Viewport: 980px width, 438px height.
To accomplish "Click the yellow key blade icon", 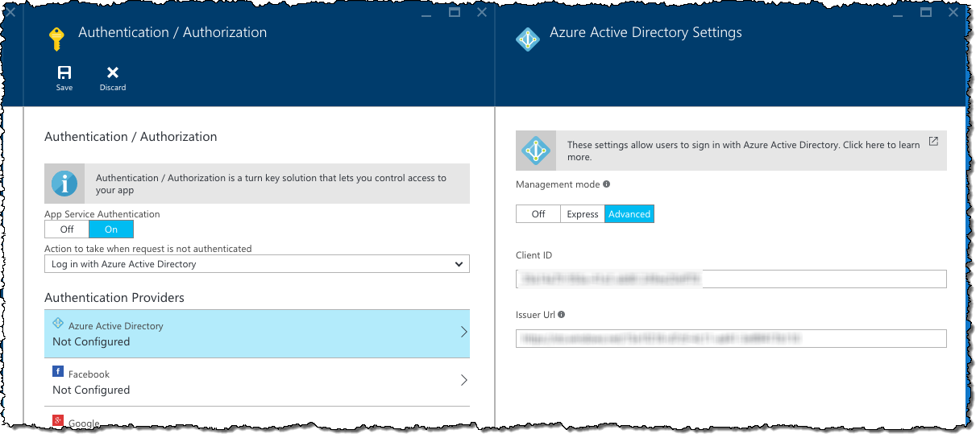I will pyautogui.click(x=56, y=39).
